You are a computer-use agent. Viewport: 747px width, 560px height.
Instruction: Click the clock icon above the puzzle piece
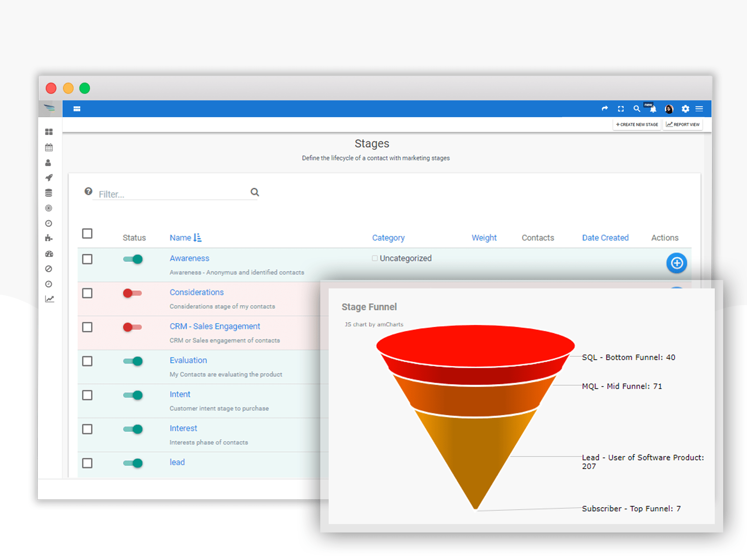[49, 224]
